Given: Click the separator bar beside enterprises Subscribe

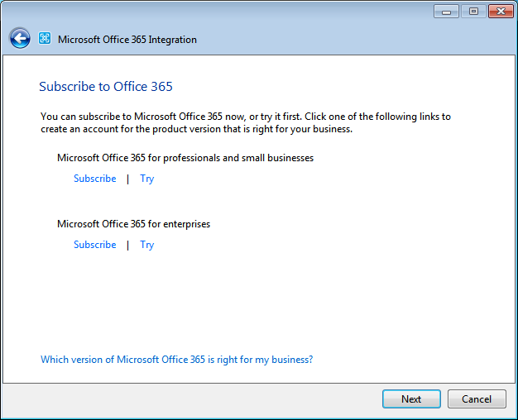Looking at the screenshot, I should pos(128,245).
